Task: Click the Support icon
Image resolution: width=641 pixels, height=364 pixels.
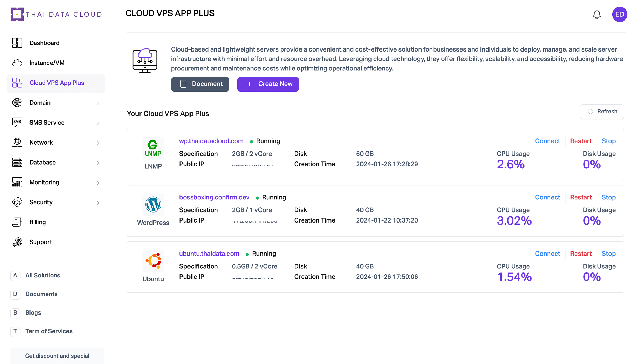Action: [x=17, y=242]
